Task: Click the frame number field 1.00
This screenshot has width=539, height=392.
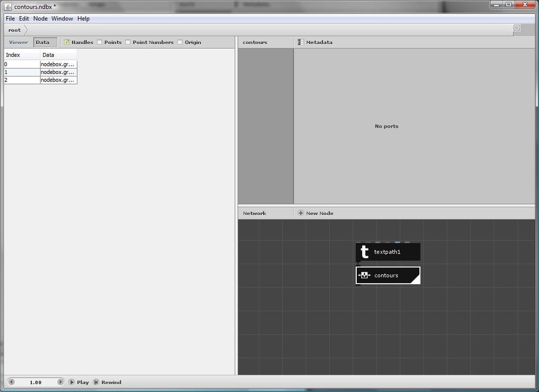Action: tap(36, 382)
